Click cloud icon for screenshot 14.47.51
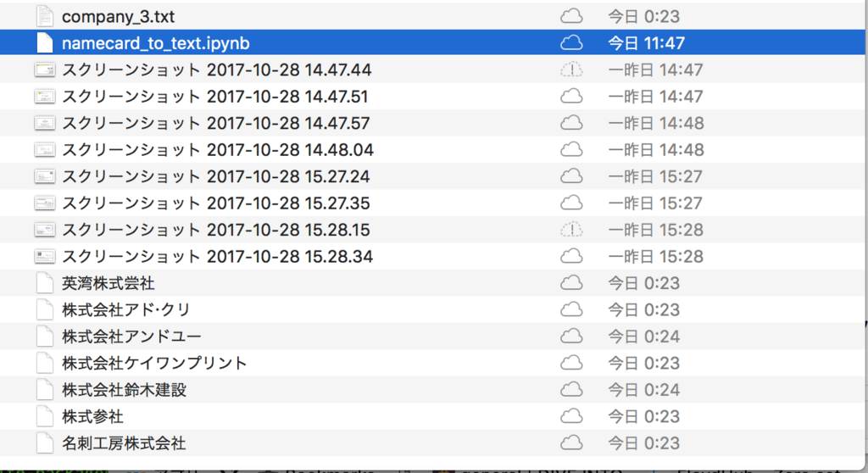868x473 pixels. coord(571,97)
